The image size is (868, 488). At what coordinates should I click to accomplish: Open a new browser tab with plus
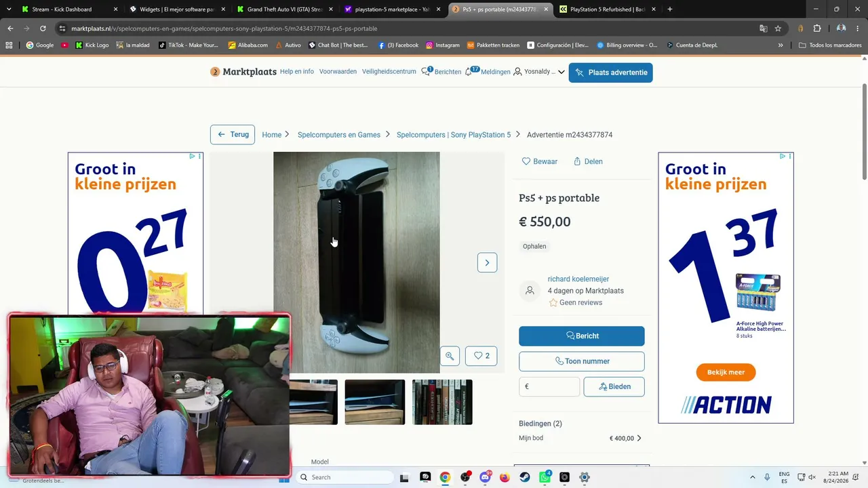tap(669, 9)
